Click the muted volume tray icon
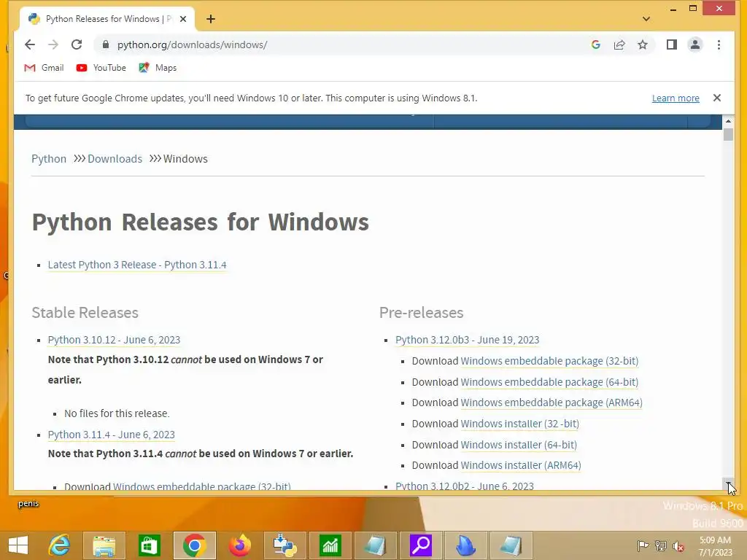The width and height of the screenshot is (747, 560). [678, 546]
